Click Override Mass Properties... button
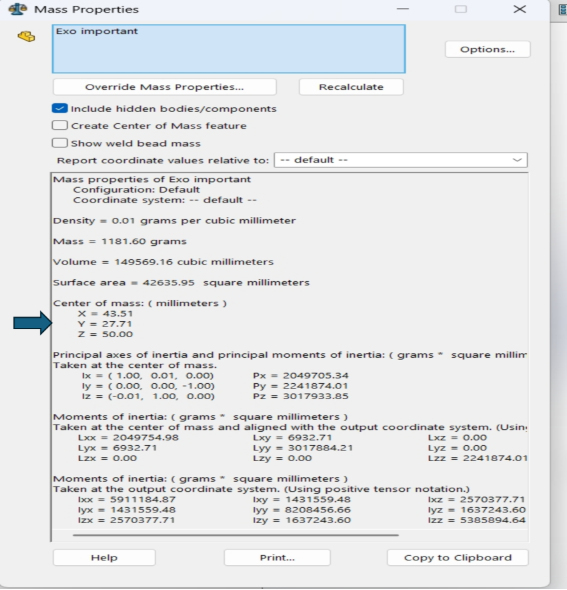Image resolution: width=567 pixels, height=590 pixels. [x=165, y=87]
